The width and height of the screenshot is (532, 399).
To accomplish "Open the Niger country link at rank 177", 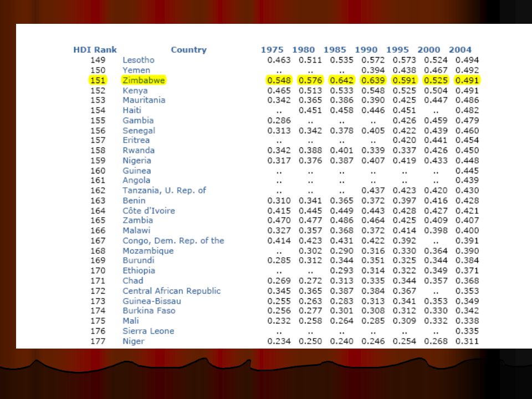I will [134, 341].
